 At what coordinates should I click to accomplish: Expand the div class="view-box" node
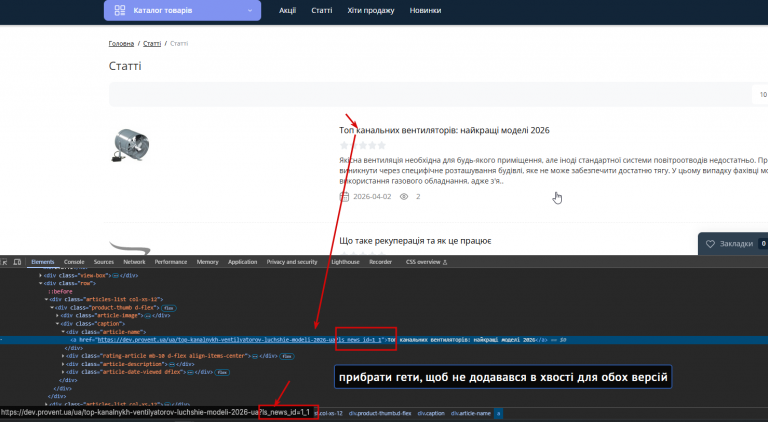tap(41, 276)
